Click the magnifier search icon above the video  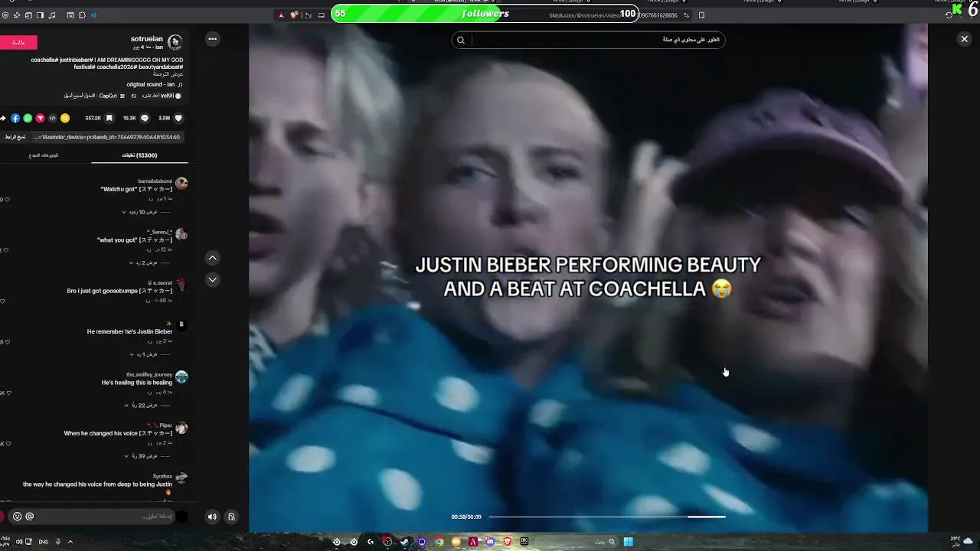click(x=461, y=40)
